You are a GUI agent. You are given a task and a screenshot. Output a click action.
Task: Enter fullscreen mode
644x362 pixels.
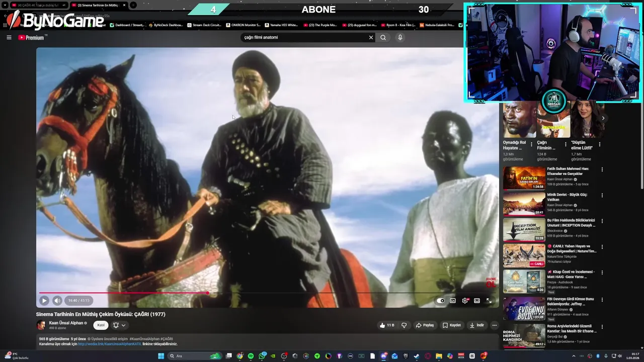pos(489,301)
